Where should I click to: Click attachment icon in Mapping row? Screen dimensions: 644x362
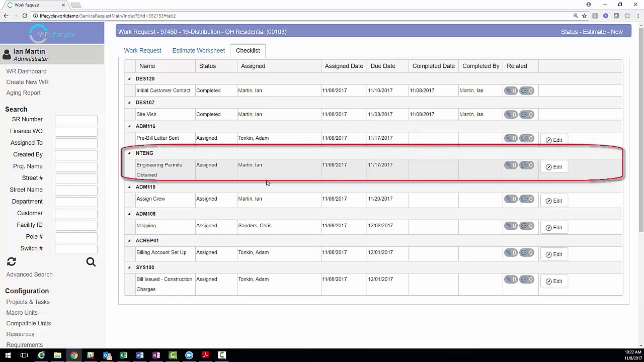click(511, 226)
